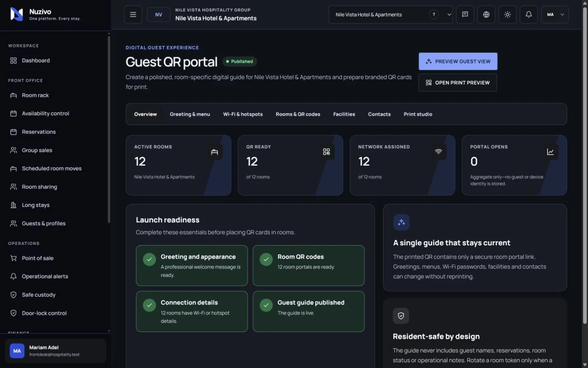The height and width of the screenshot is (368, 588).
Task: Open Reservations from the sidebar
Action: click(55, 132)
